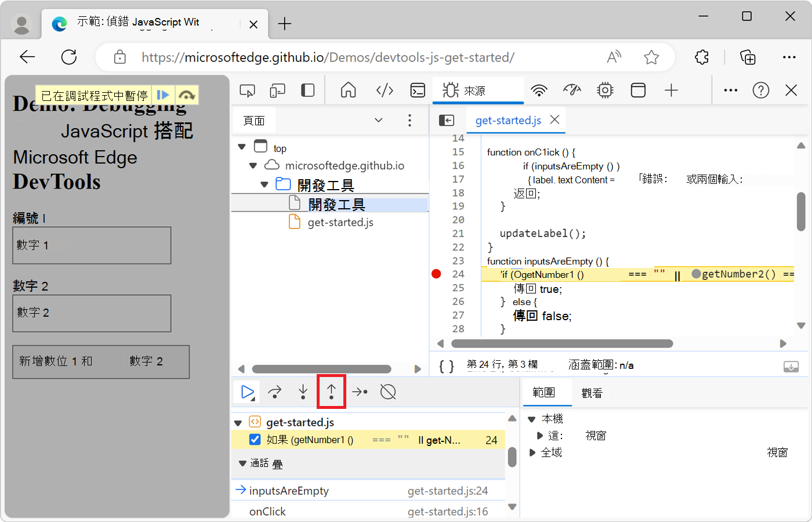The width and height of the screenshot is (812, 522).
Task: Collapse the call stack section
Action: [x=242, y=463]
